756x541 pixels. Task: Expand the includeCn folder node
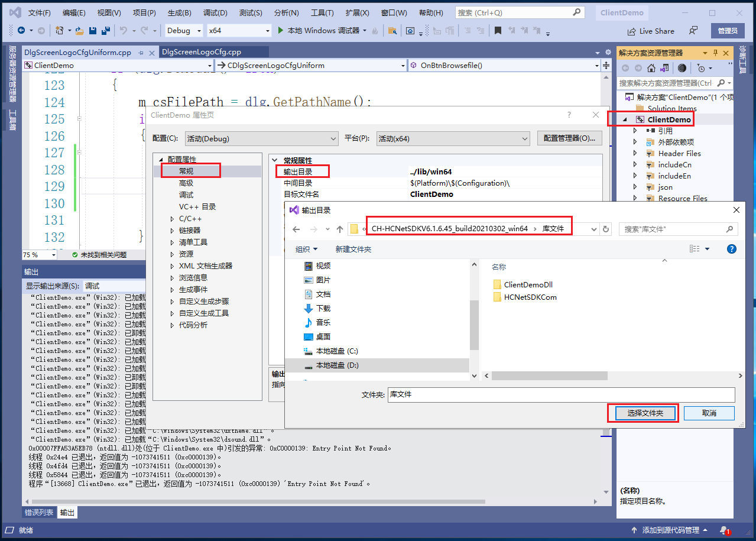(x=635, y=164)
